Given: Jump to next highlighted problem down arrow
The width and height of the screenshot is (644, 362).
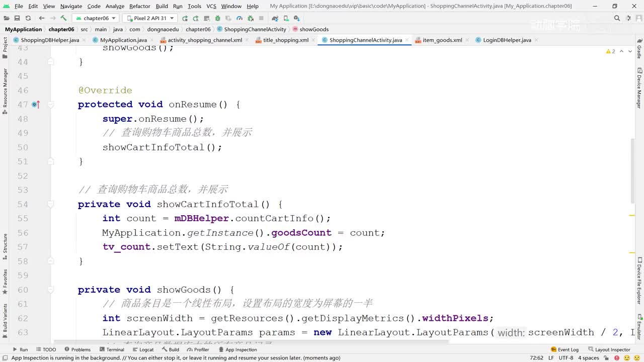Looking at the screenshot, I should click(630, 51).
